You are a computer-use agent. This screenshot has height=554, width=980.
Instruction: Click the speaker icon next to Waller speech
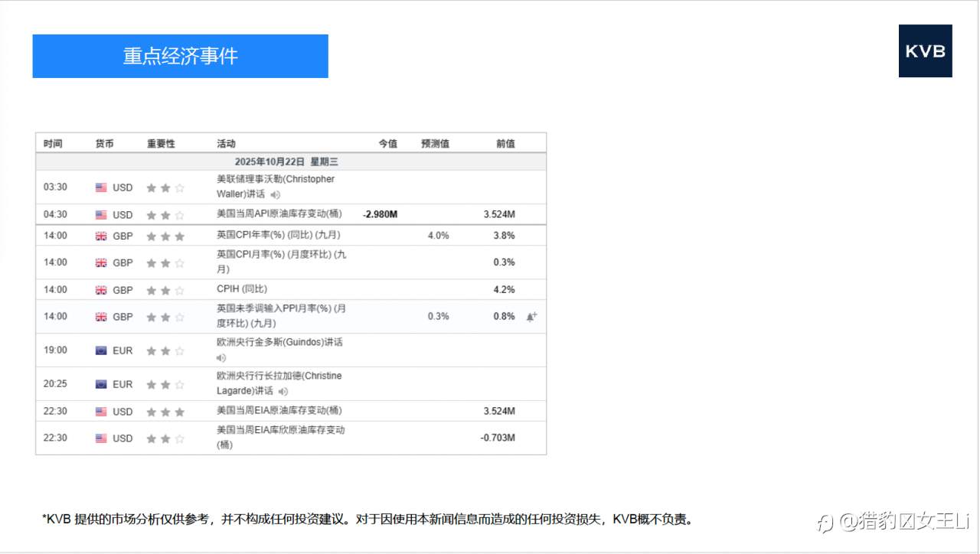276,195
